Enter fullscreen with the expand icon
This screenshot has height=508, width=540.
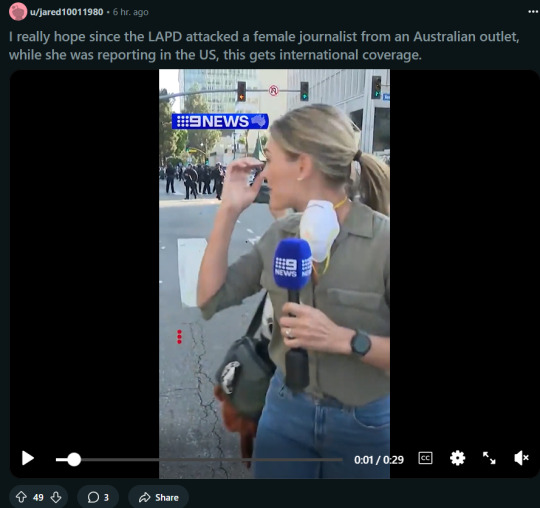click(x=489, y=458)
